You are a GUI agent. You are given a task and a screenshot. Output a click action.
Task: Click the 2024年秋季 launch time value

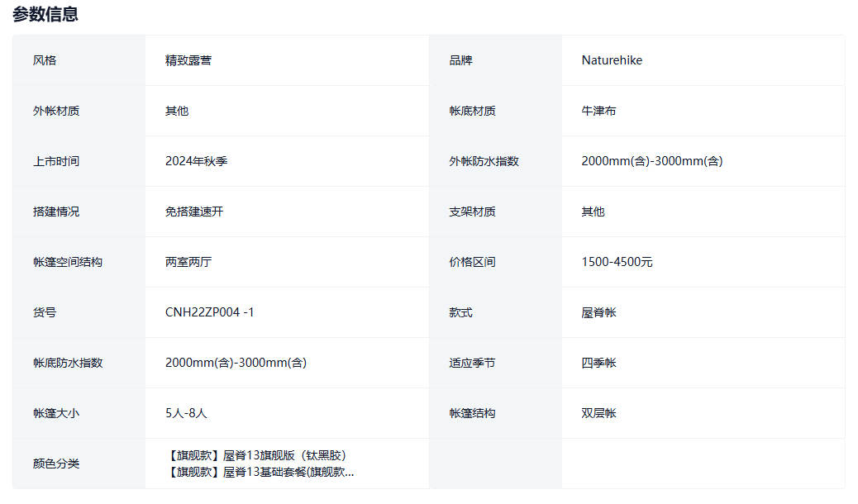[x=196, y=161]
